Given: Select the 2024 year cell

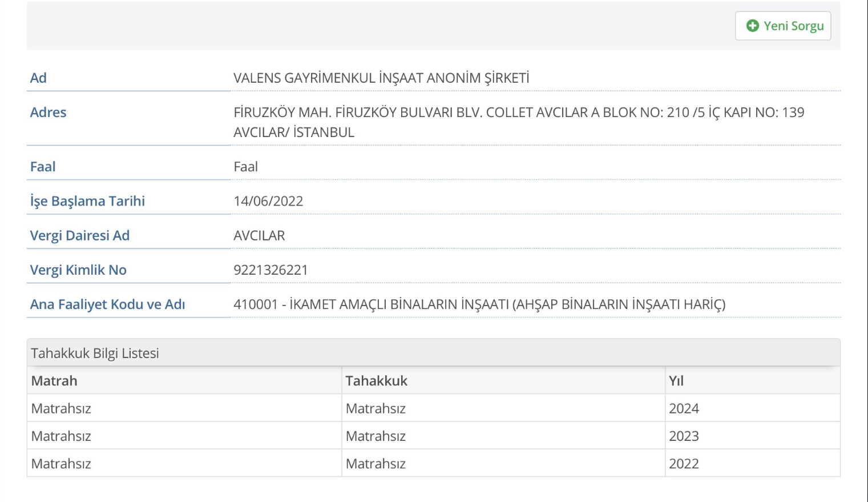Looking at the screenshot, I should [x=684, y=408].
